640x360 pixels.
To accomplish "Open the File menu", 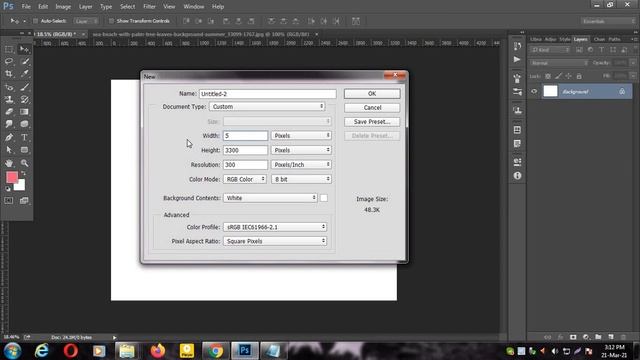I will pos(26,7).
